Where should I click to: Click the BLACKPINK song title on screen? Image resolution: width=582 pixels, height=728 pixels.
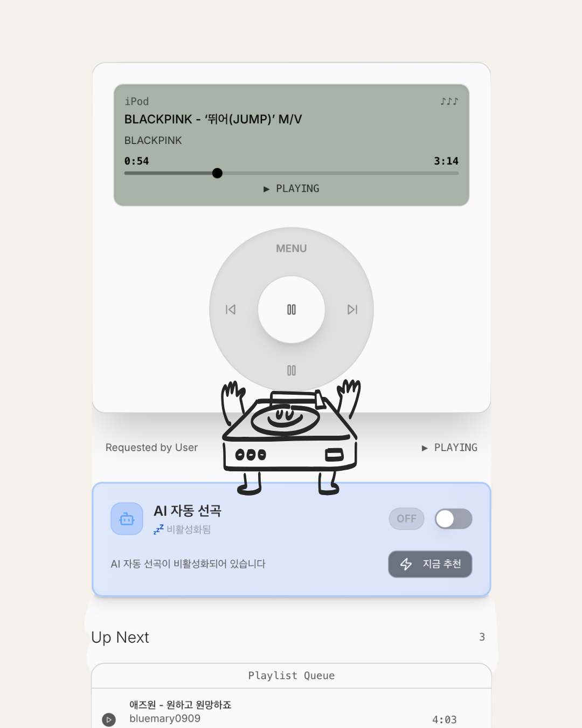click(x=213, y=119)
